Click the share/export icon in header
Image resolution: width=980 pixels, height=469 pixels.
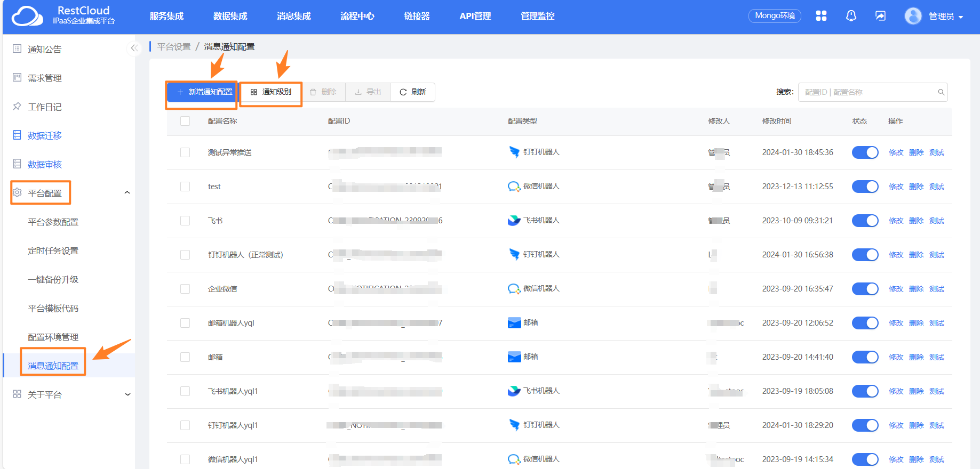point(880,16)
